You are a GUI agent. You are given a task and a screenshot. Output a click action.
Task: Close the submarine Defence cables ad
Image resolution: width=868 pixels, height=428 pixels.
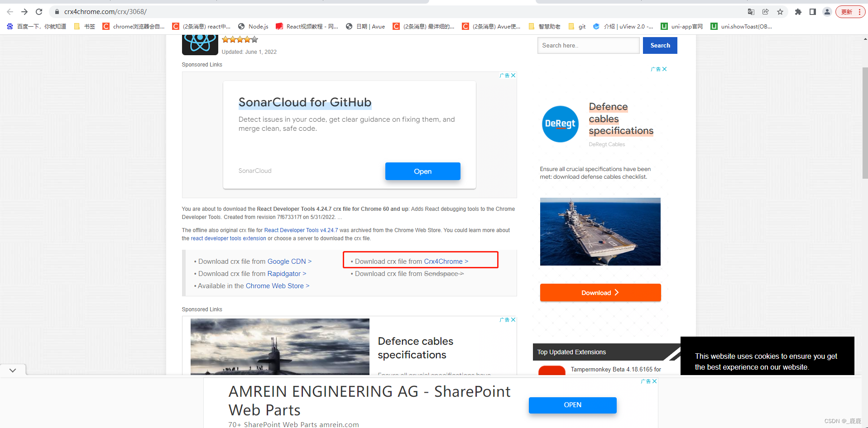click(513, 320)
